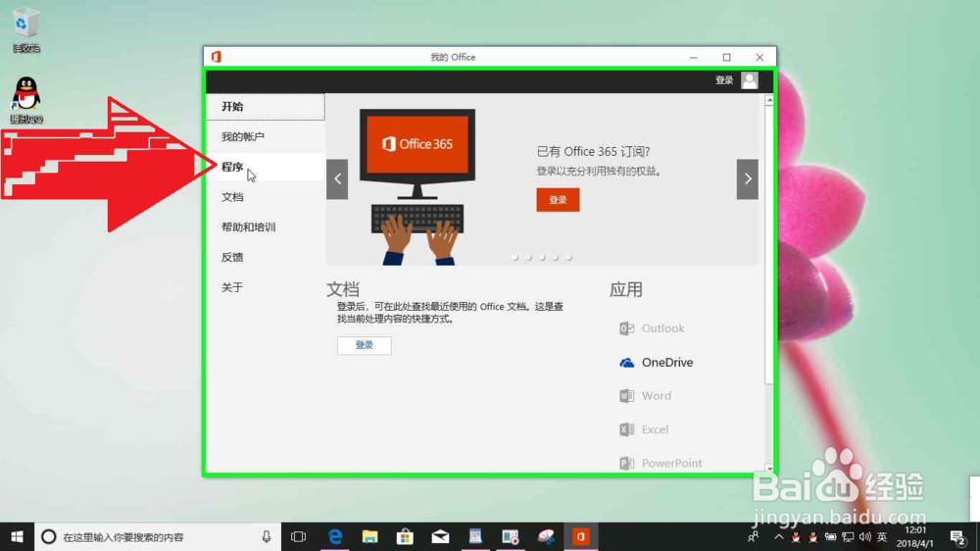
Task: Click the My Office taskbar icon
Action: 580,536
